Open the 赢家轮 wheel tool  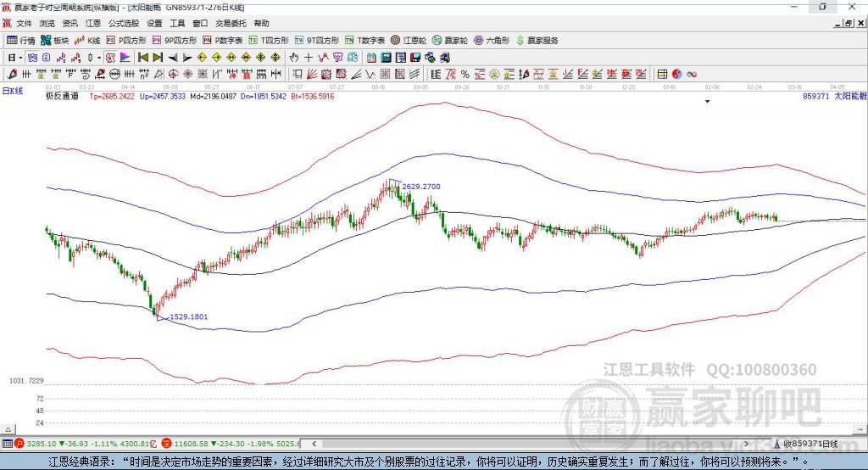click(449, 41)
